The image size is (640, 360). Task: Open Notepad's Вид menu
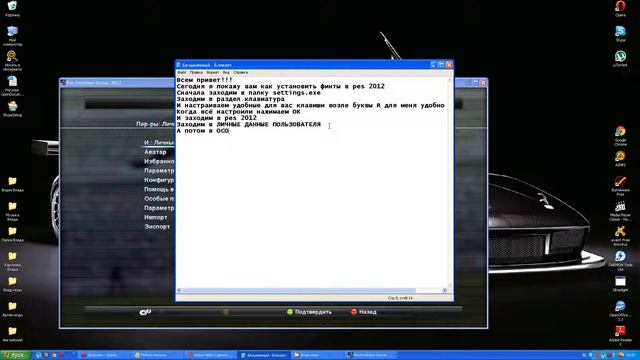point(226,72)
